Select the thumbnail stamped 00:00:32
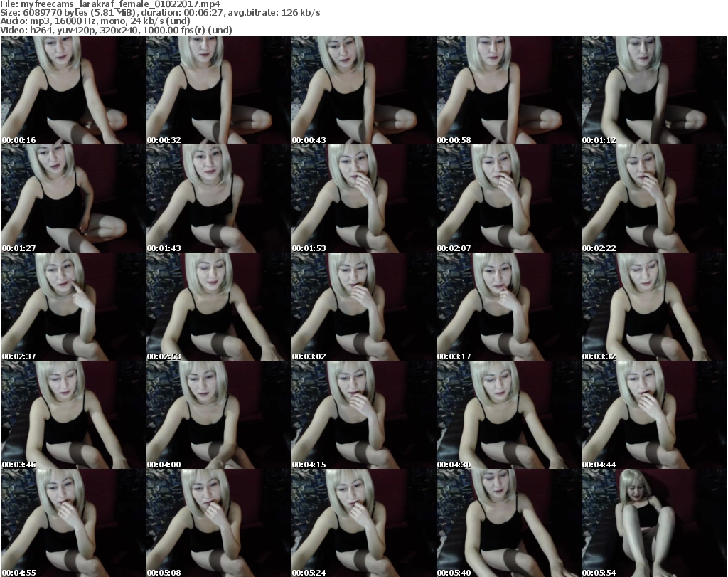Screen dimensions: 728x577 [x=219, y=90]
